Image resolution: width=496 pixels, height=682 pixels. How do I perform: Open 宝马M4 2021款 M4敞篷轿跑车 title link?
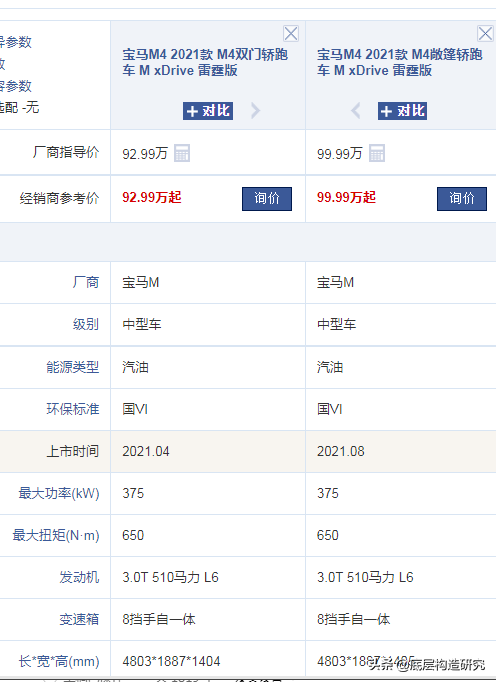(x=399, y=62)
